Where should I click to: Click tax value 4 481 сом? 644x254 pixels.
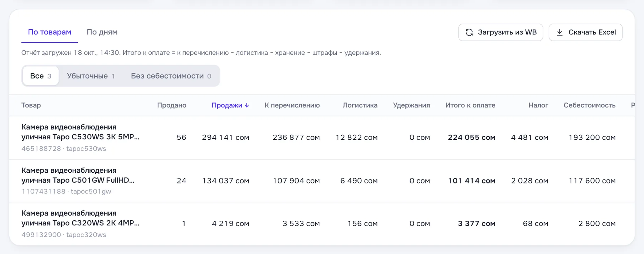pos(530,138)
